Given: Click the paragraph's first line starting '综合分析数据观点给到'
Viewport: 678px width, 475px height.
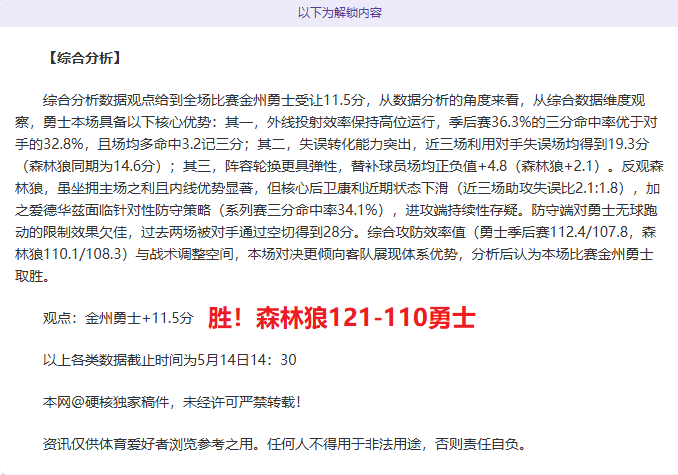Looking at the screenshot, I should coord(344,100).
